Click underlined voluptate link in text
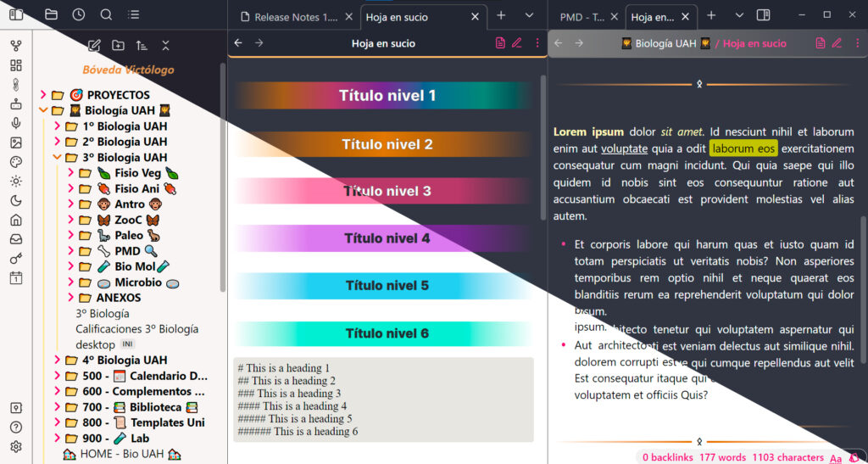Viewport: 868px width, 464px height. pos(625,148)
